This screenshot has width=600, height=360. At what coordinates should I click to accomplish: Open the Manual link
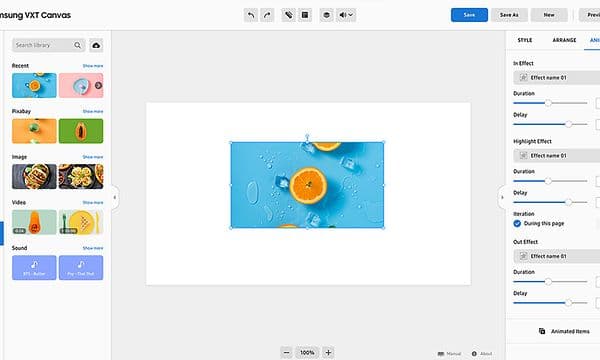click(x=449, y=354)
